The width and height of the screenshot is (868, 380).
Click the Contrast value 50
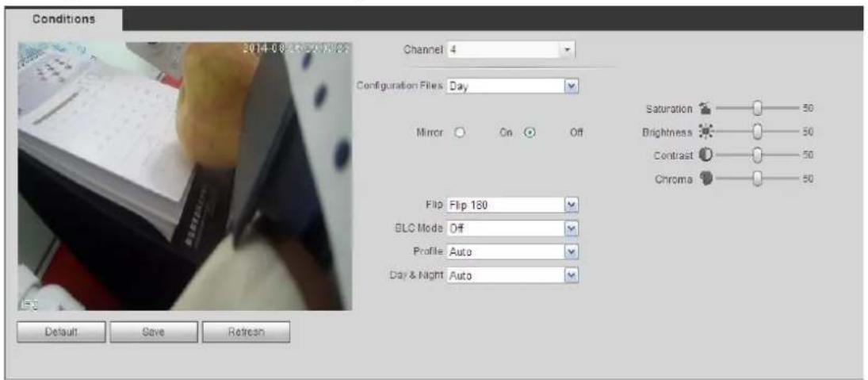point(807,155)
